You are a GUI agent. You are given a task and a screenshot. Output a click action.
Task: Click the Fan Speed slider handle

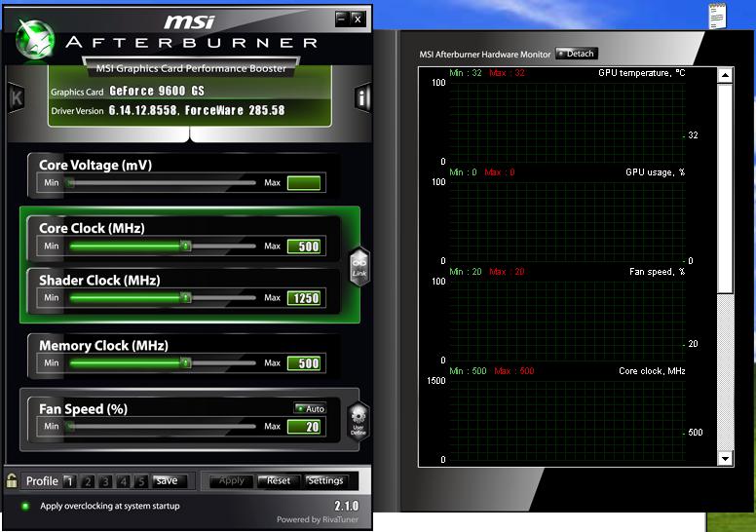(x=71, y=427)
